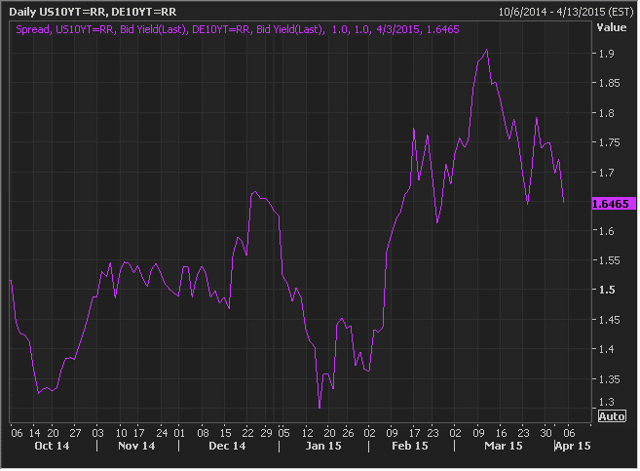The height and width of the screenshot is (471, 640).
Task: Click the '27' October date tick
Action: pyautogui.click(x=76, y=434)
